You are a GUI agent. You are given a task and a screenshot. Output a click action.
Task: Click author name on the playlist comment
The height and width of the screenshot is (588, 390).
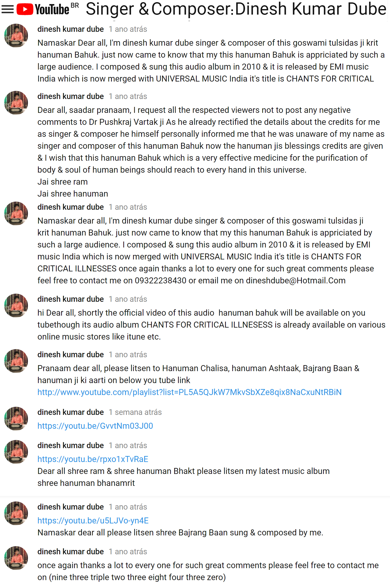click(x=70, y=355)
